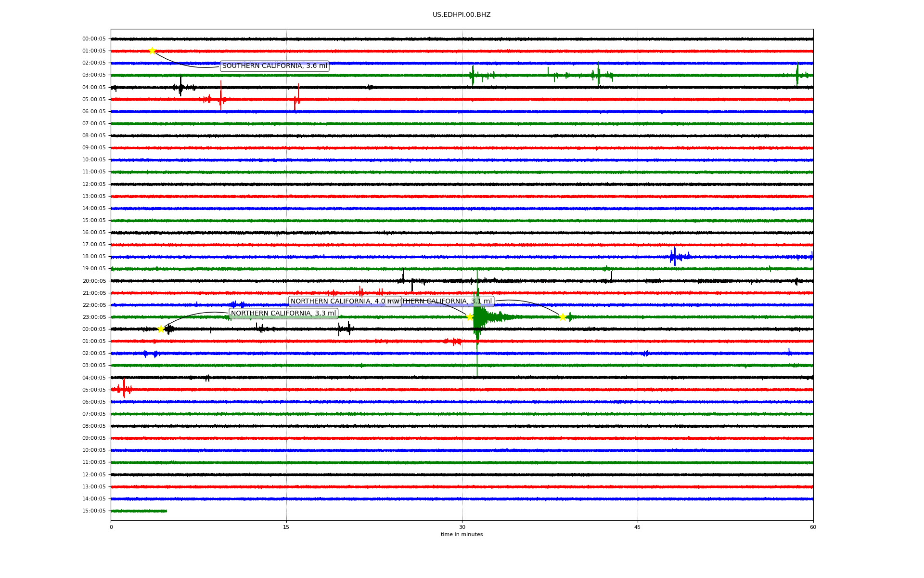Screen dimensions: 924x578
Task: Click the 45 tick on the x-axis
Action: [637, 527]
